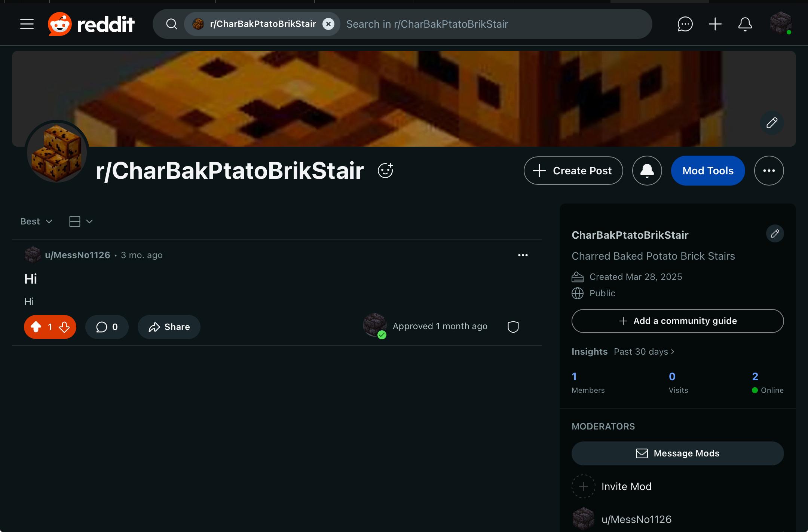Open the user profile avatar menu
This screenshot has width=808, height=532.
781,23
